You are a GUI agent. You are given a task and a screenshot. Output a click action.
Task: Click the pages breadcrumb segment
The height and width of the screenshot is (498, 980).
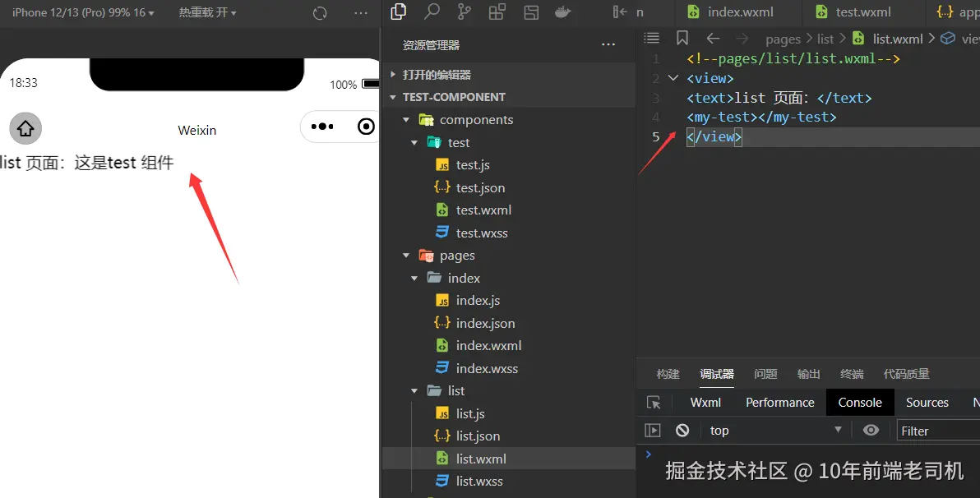pyautogui.click(x=783, y=39)
